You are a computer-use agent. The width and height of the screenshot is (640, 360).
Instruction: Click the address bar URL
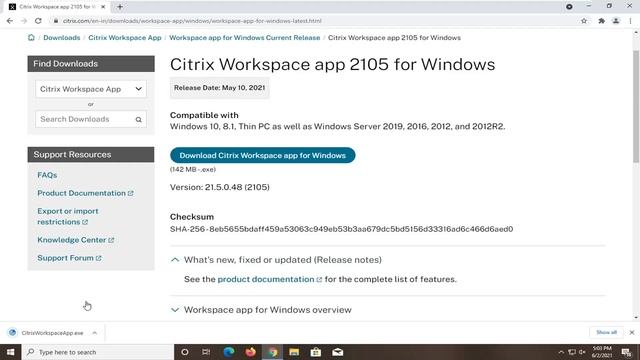(x=192, y=21)
